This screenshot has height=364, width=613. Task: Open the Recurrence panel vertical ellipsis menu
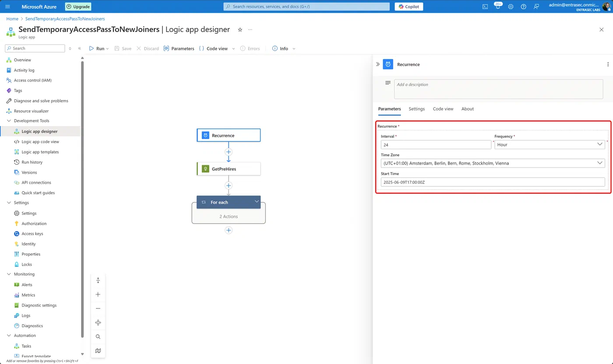click(x=608, y=64)
